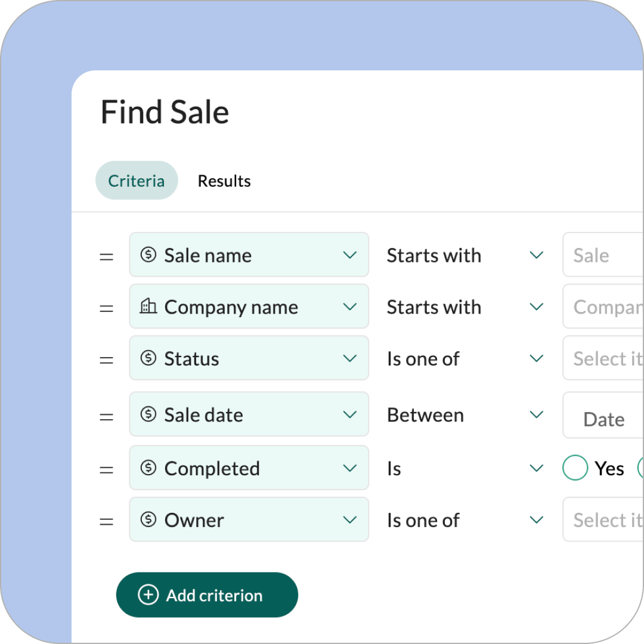The width and height of the screenshot is (644, 644).
Task: Click the drag handle beside Sale name row
Action: click(x=106, y=256)
